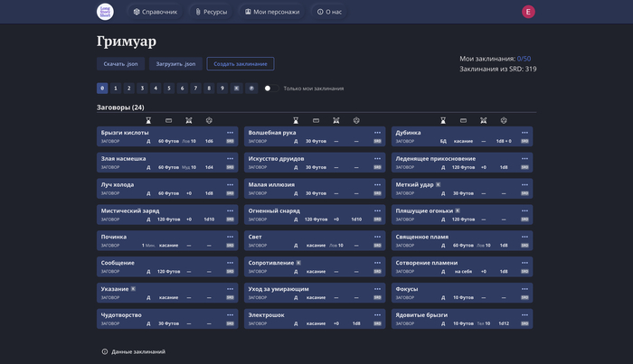
Task: Click hourglass icon in middle column header
Action: click(296, 120)
